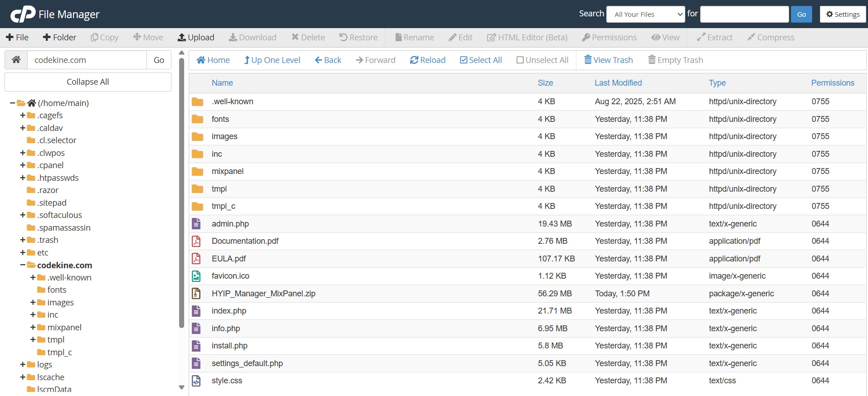Click View Trash

pyautogui.click(x=608, y=60)
